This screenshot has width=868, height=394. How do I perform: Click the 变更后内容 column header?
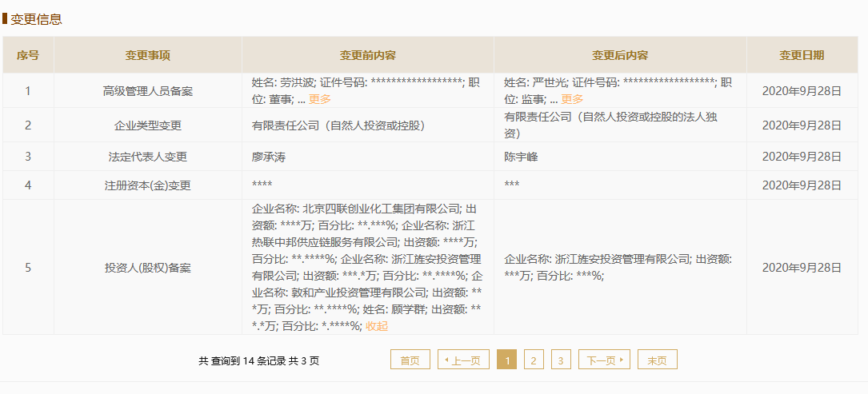620,55
